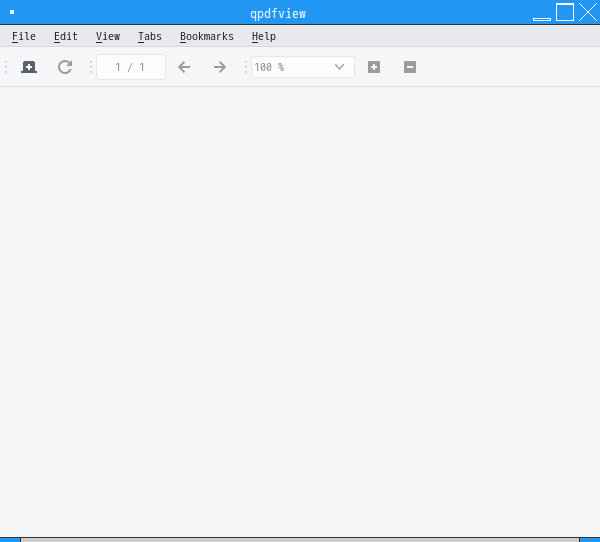Screen dimensions: 600x542
Task: Click the page number field showing 1 / 1
Action: (131, 67)
